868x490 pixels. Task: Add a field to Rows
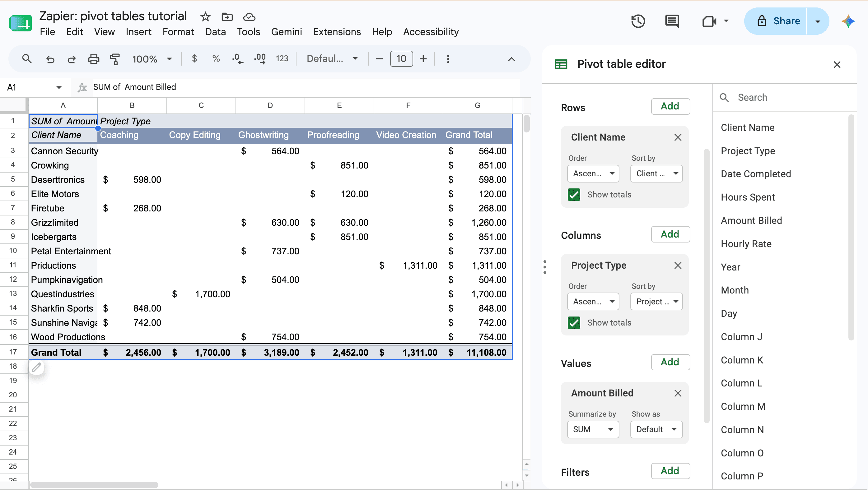pos(670,106)
